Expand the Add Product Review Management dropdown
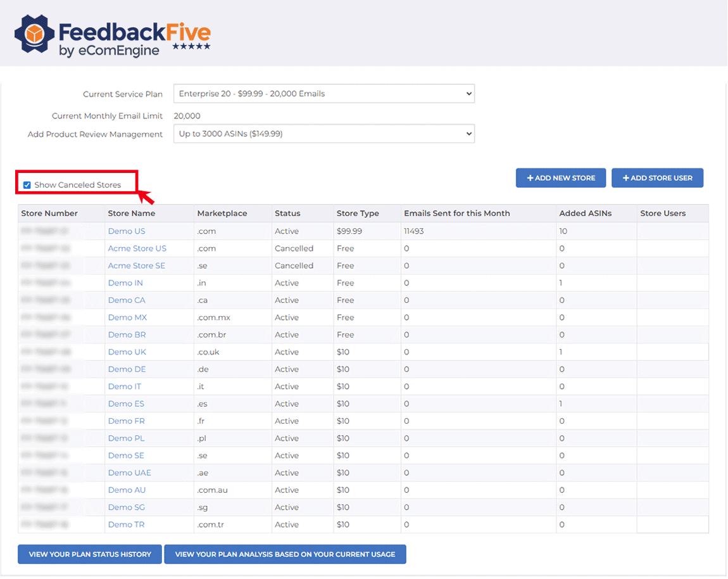 click(323, 134)
